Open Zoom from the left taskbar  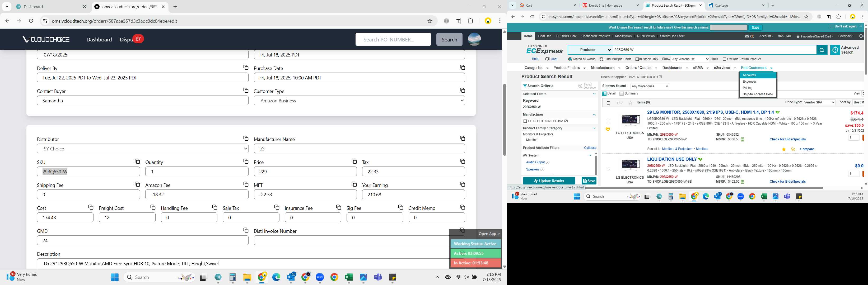[320, 277]
